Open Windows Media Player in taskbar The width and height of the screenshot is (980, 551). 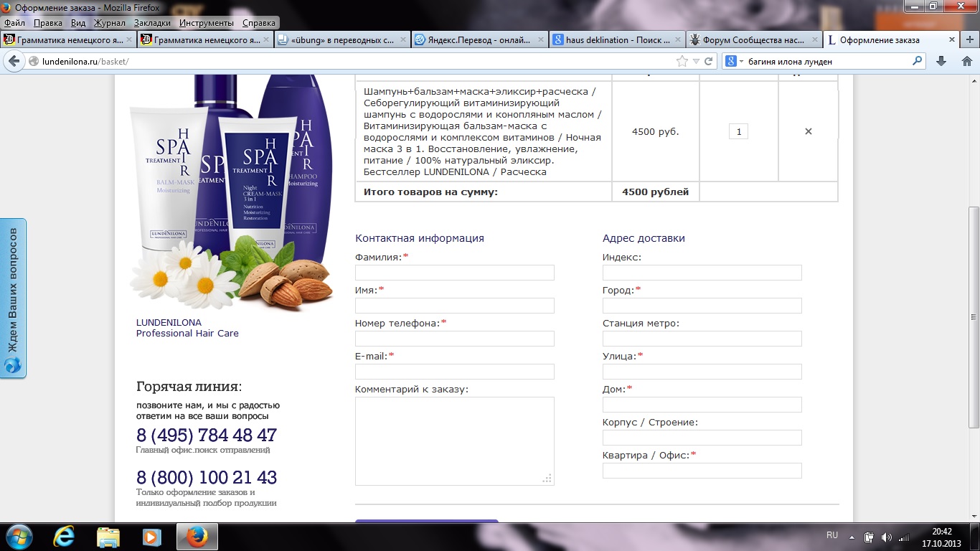click(151, 537)
